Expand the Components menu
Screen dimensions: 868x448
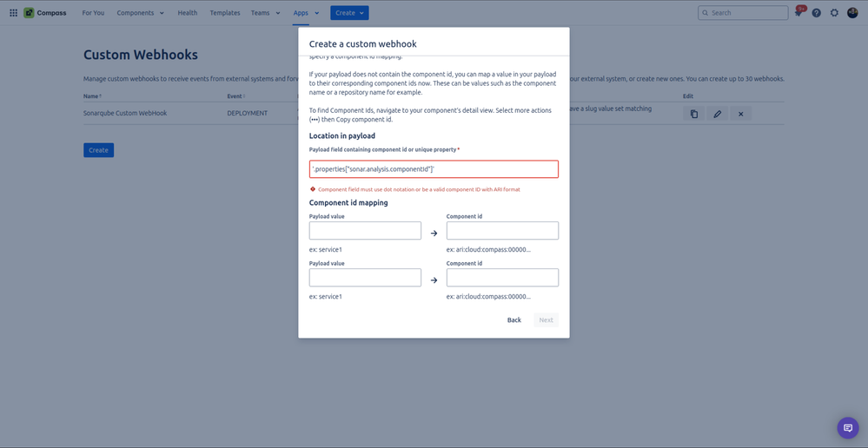click(x=141, y=13)
